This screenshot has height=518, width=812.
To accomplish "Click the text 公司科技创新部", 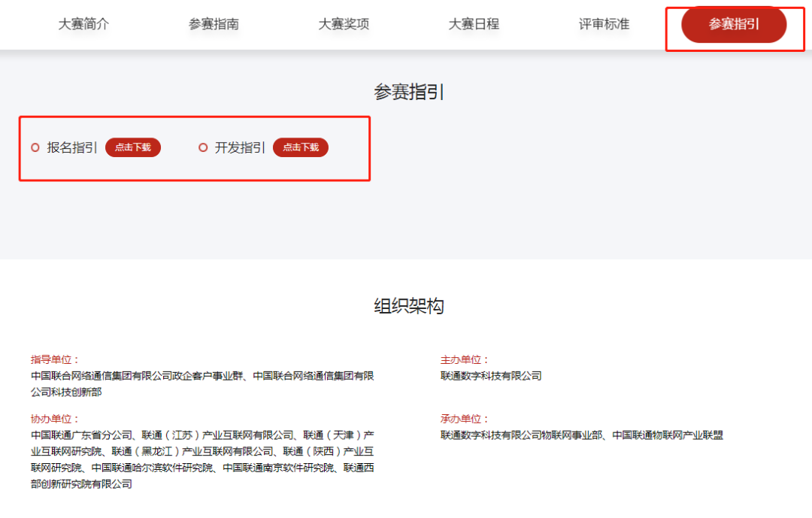I will pyautogui.click(x=66, y=392).
